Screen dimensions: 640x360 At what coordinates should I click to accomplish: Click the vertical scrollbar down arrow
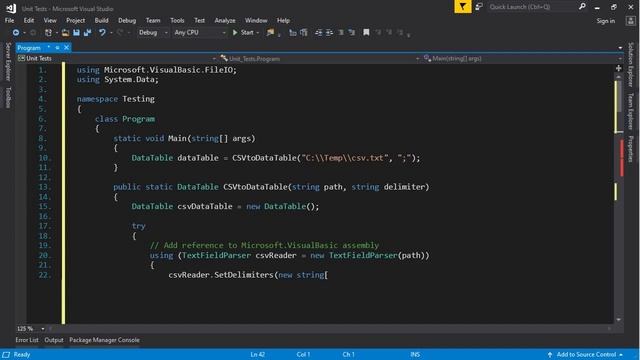pos(619,320)
